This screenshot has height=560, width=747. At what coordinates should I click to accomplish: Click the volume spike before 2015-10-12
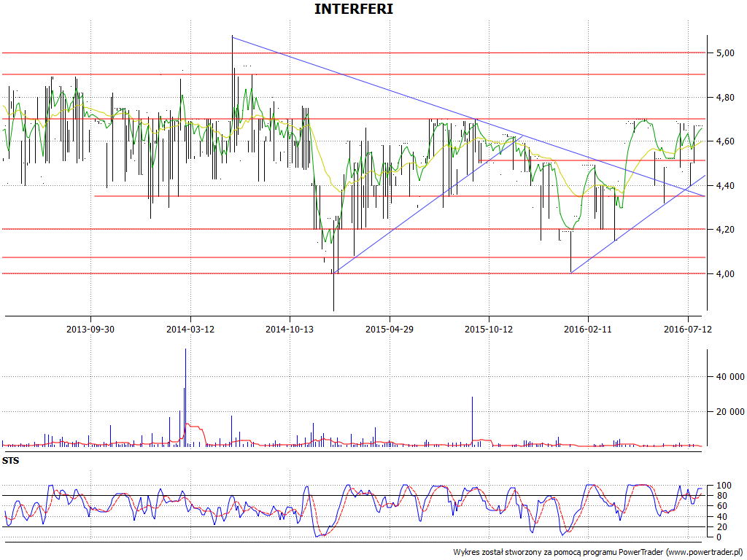coord(473,421)
